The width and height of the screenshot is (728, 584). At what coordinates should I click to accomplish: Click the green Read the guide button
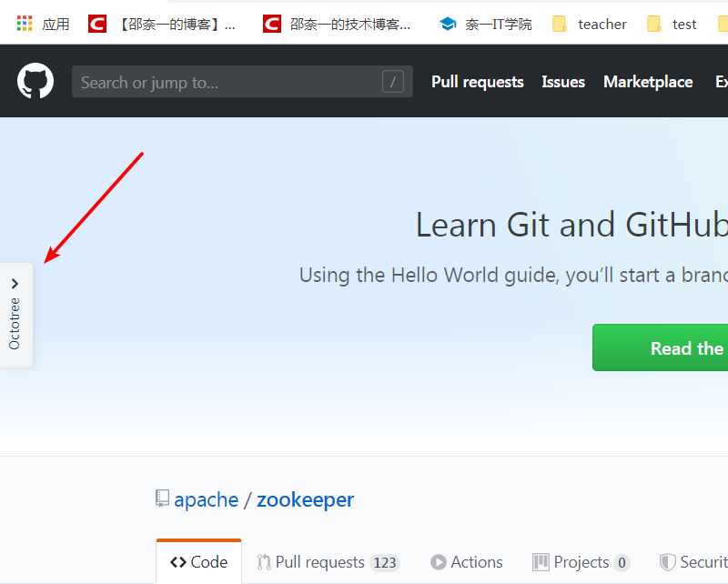(x=661, y=347)
